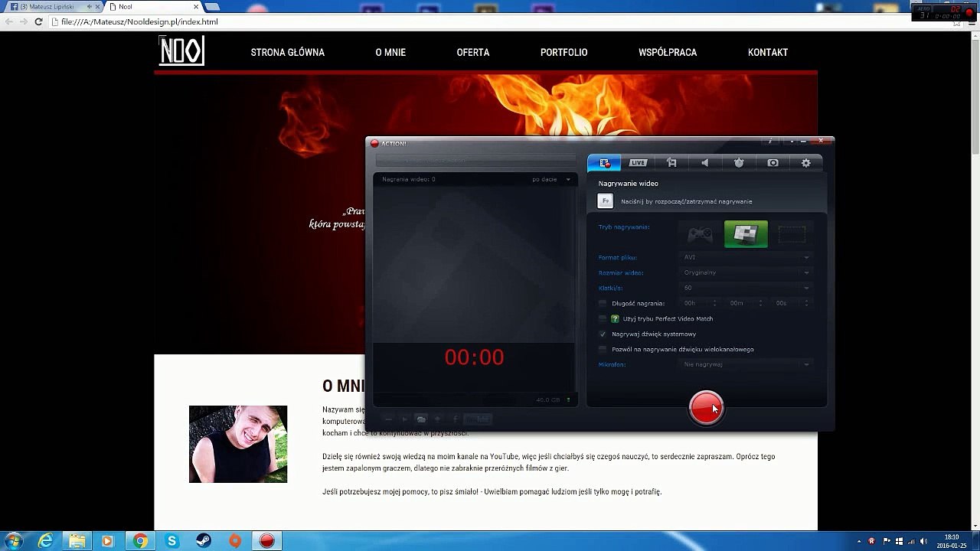Share recording to Facebook icon
Screen dimensions: 980x551
[455, 419]
